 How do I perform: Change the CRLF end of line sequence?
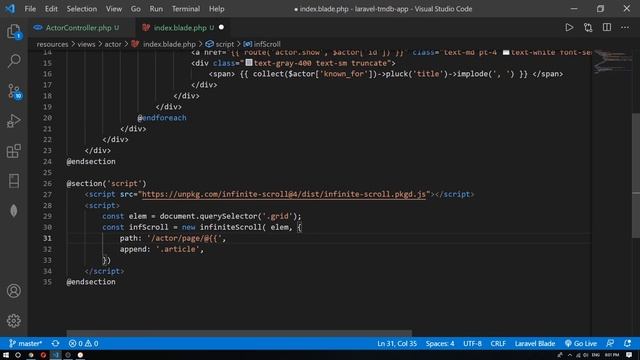point(498,344)
